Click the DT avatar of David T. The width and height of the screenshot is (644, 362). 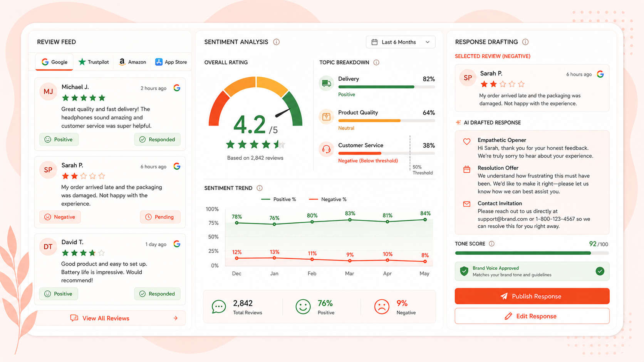(48, 247)
